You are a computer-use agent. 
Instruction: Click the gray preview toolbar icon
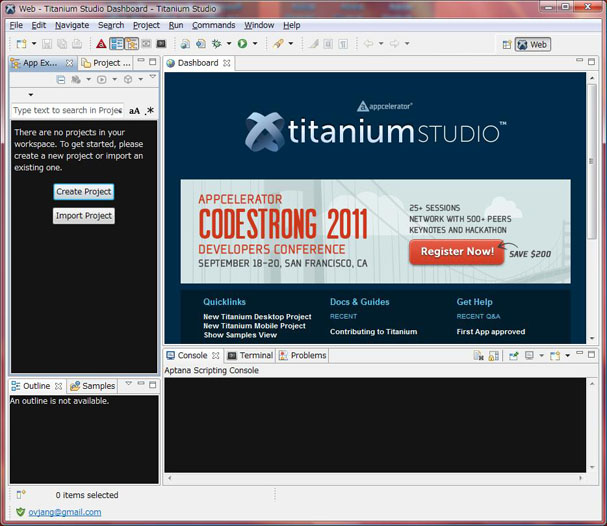146,44
